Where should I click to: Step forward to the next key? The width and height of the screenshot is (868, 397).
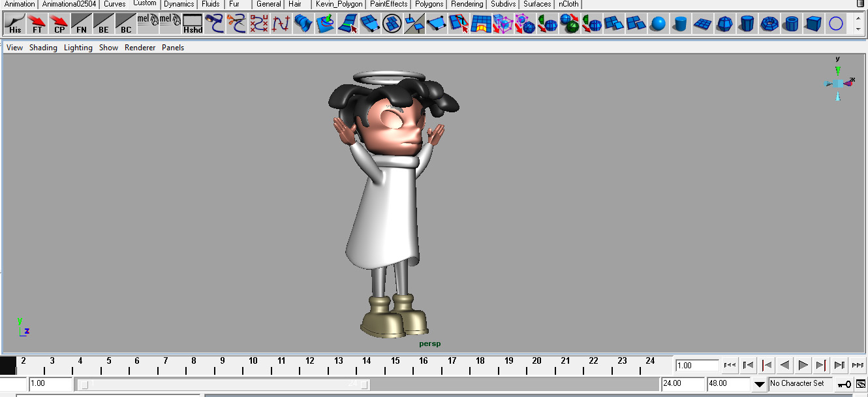point(822,365)
